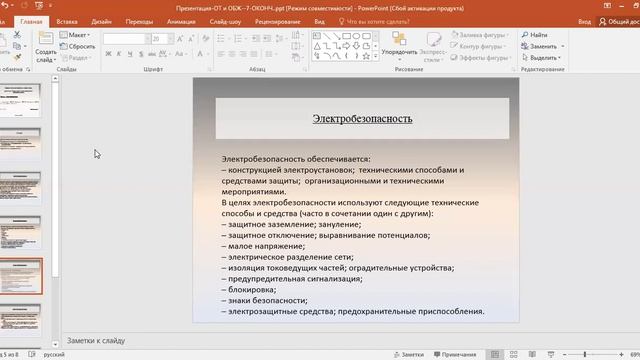640x360 pixels.
Task: Pick the five-point star shape
Action: pos(366,56)
